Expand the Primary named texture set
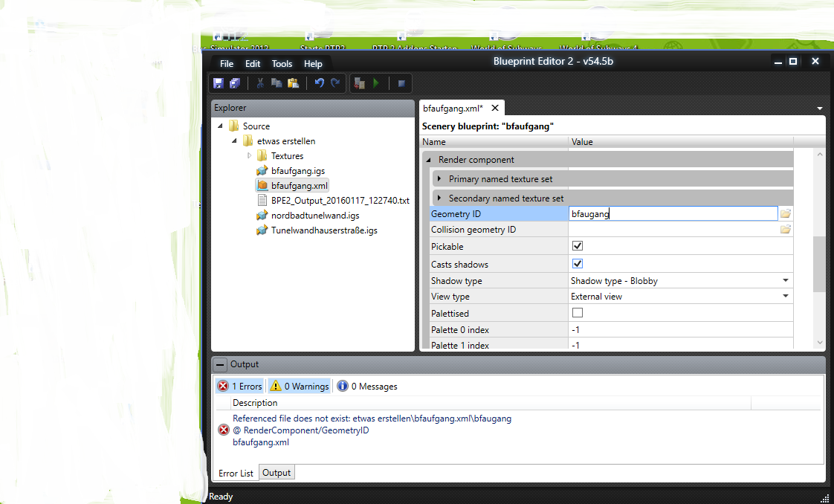 click(440, 179)
